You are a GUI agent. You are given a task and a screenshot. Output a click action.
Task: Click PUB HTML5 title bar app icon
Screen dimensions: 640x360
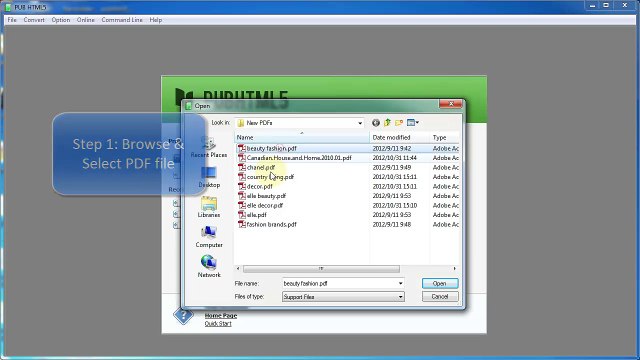click(8, 7)
